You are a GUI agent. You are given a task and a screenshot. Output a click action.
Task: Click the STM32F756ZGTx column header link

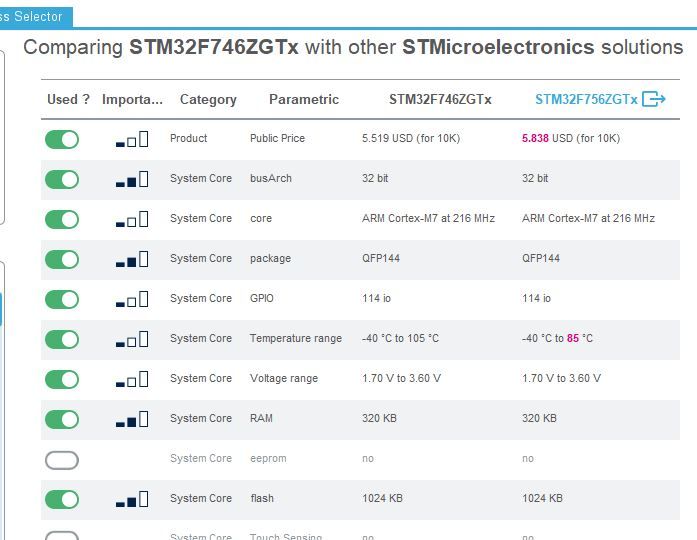(x=586, y=99)
